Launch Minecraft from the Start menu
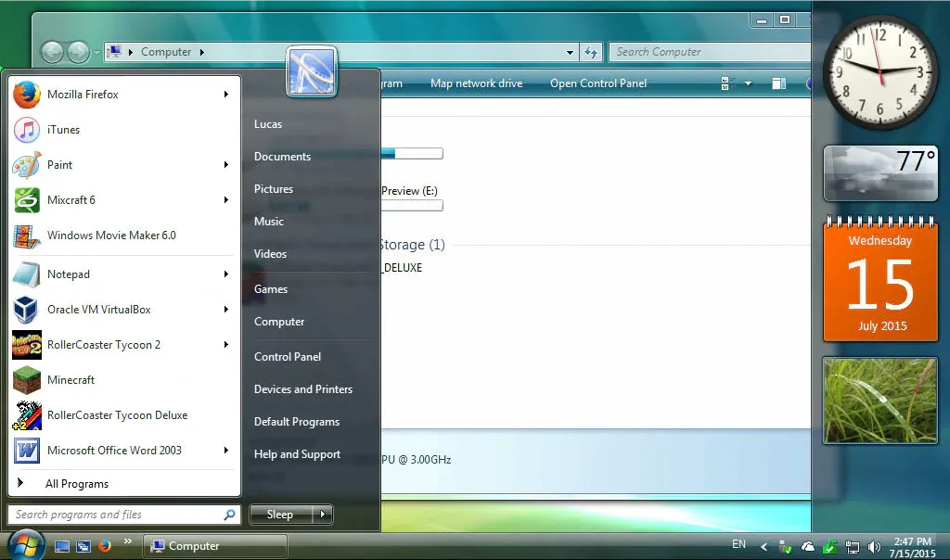 pyautogui.click(x=124, y=379)
